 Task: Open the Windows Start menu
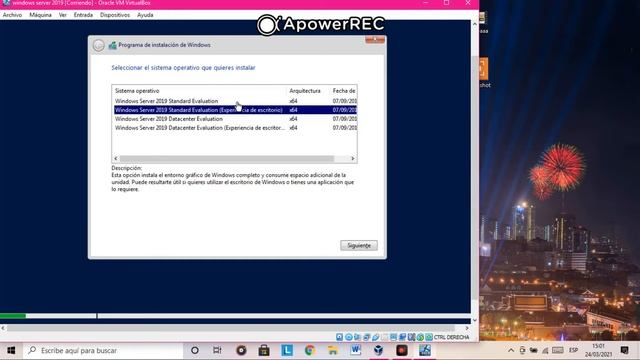[11, 350]
